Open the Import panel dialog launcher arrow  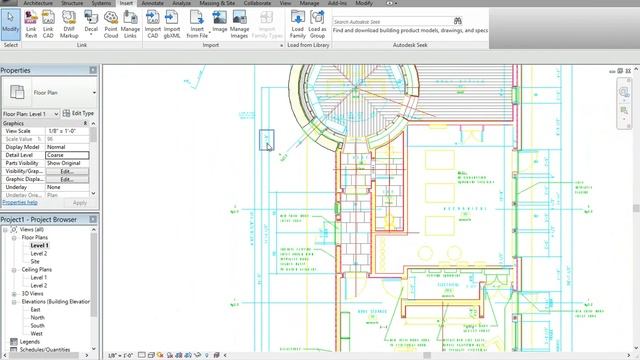click(x=281, y=45)
